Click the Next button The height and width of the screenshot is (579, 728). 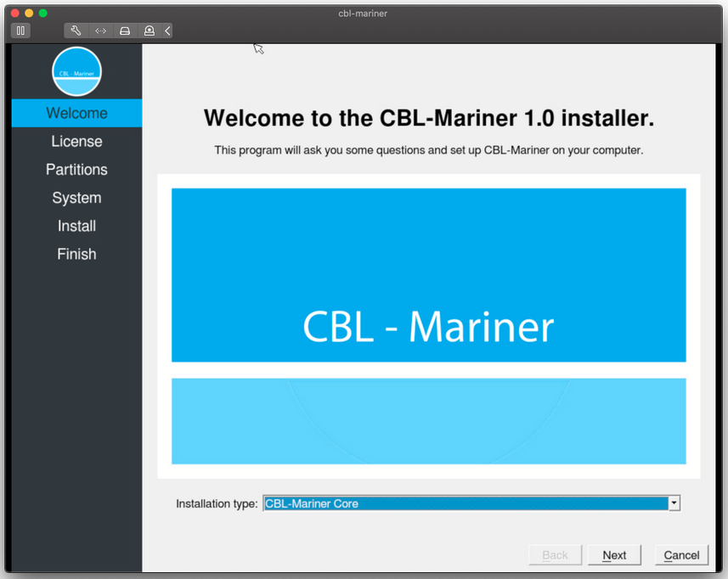614,555
